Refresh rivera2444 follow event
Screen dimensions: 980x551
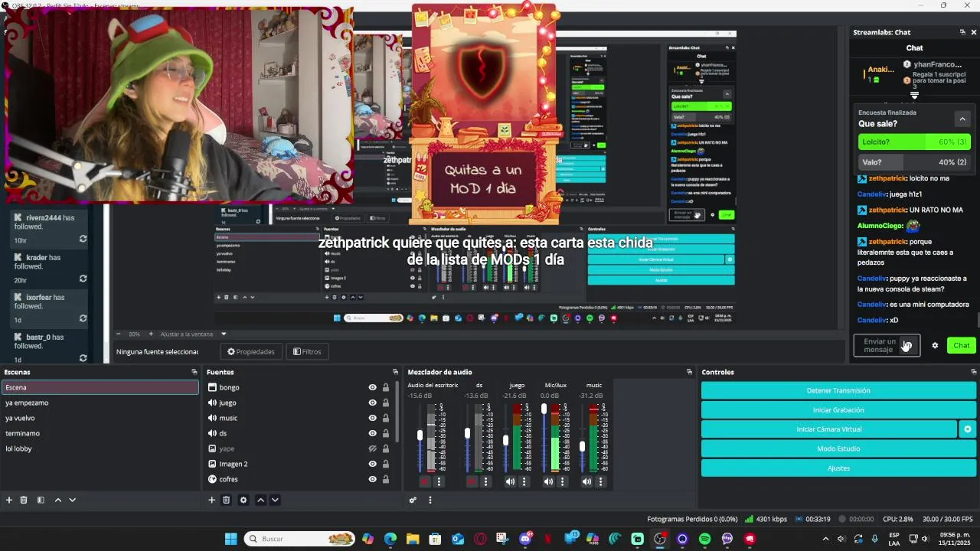83,239
